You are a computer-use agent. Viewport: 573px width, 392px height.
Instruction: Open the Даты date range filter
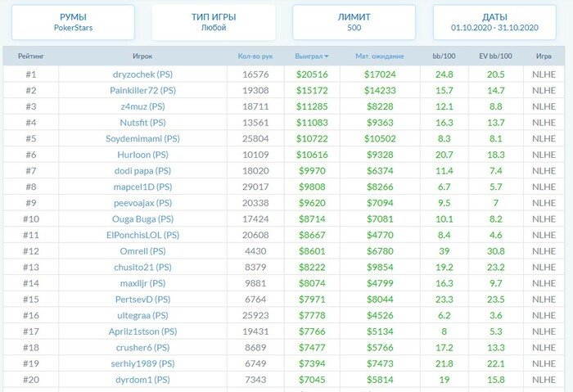click(x=495, y=22)
